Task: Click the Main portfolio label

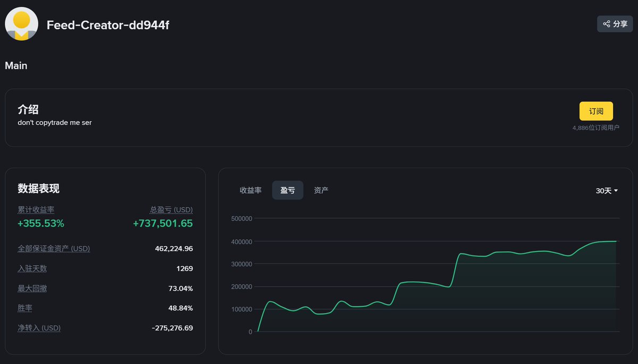Action: tap(16, 66)
